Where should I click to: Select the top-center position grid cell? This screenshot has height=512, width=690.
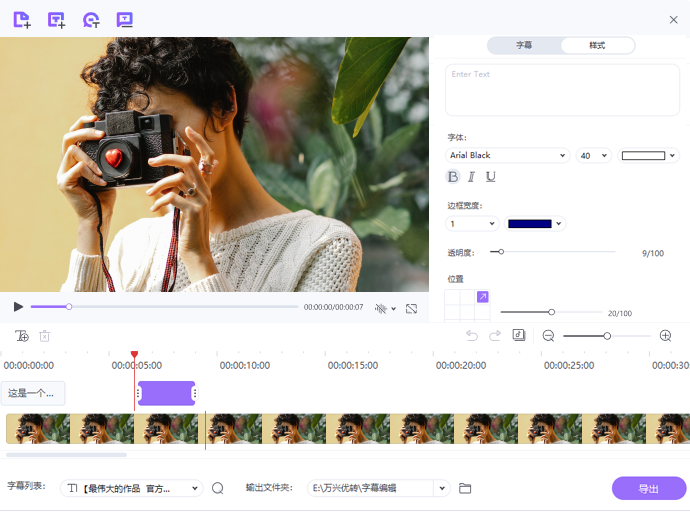click(x=467, y=297)
